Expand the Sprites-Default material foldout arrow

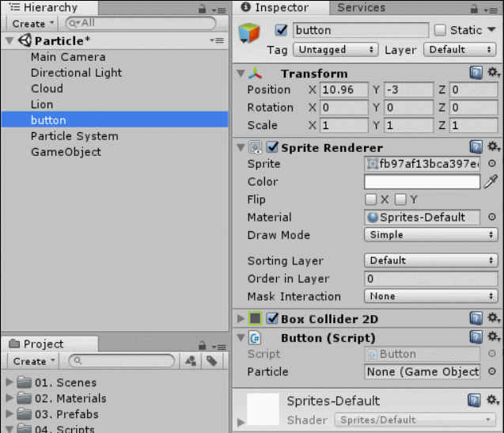[x=241, y=422]
